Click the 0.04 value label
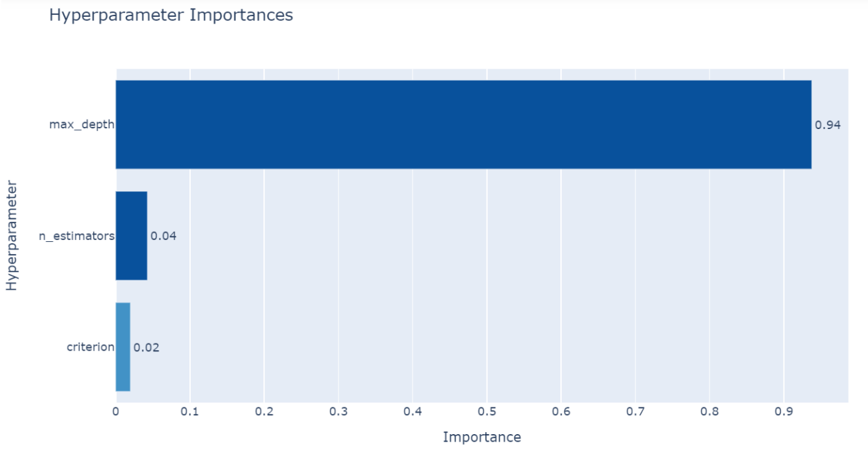The width and height of the screenshot is (868, 461). click(x=163, y=237)
